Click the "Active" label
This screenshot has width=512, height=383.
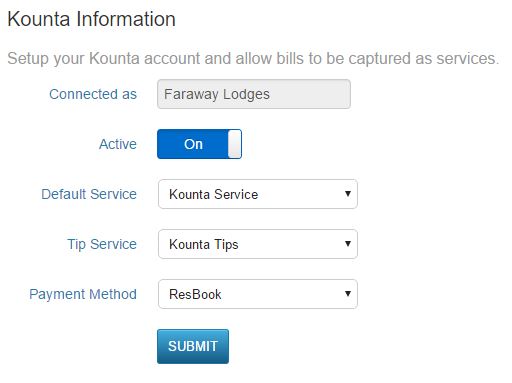[118, 144]
